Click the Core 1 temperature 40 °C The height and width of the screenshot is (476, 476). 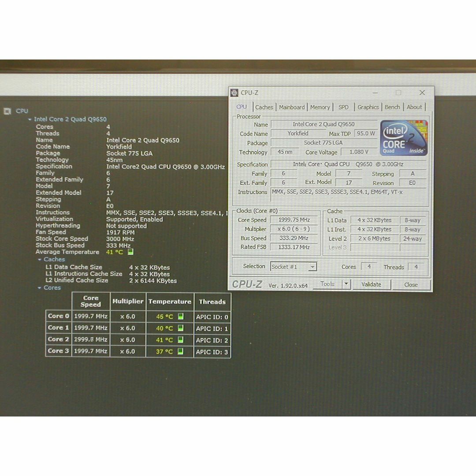tap(164, 328)
